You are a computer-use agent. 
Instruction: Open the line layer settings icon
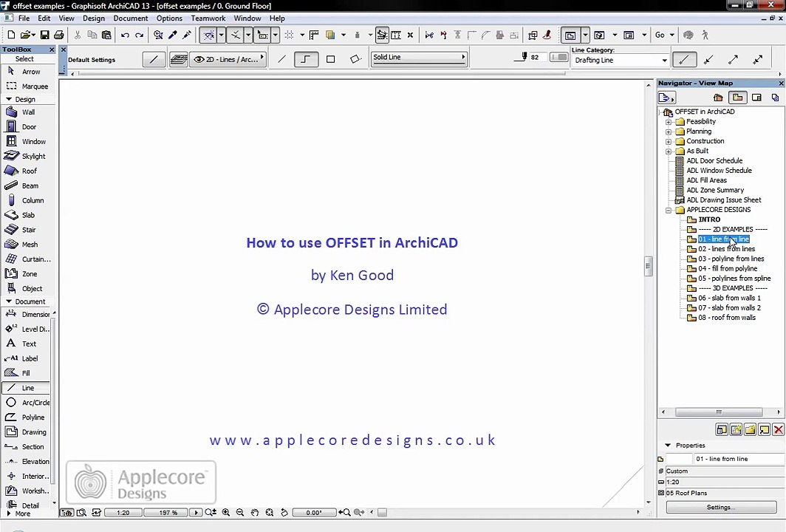(179, 59)
